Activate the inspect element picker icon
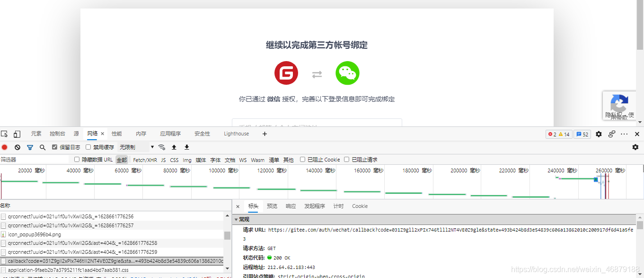The height and width of the screenshot is (278, 644). pyautogui.click(x=4, y=134)
